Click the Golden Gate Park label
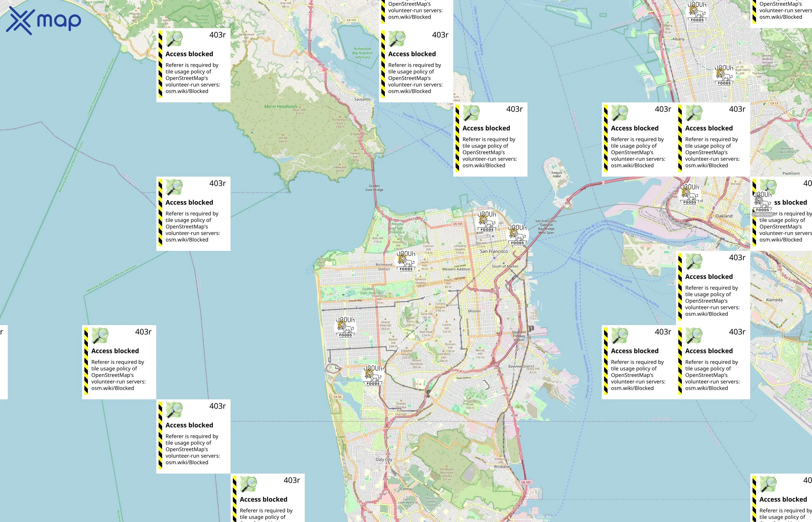 [x=368, y=291]
